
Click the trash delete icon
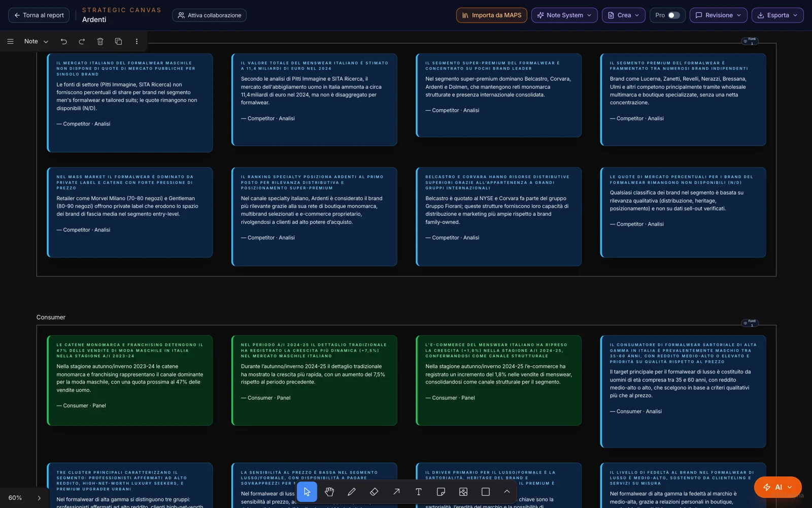[x=100, y=41]
